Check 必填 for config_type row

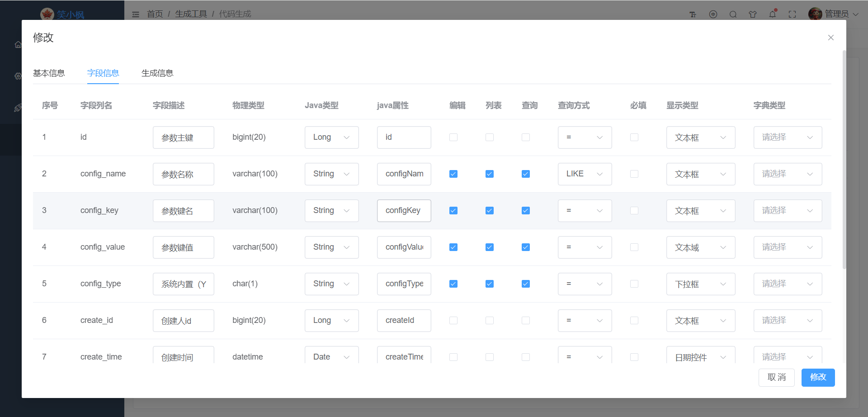pyautogui.click(x=634, y=284)
